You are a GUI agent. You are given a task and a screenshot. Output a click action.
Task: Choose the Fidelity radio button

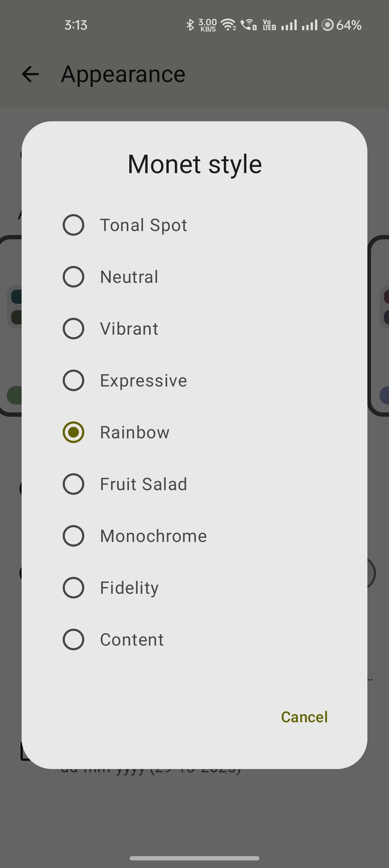pos(73,588)
